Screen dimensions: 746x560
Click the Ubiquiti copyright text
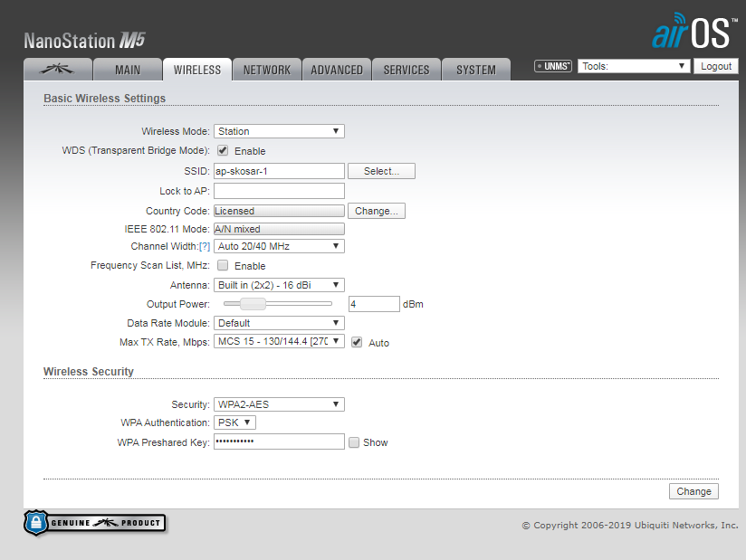point(630,526)
